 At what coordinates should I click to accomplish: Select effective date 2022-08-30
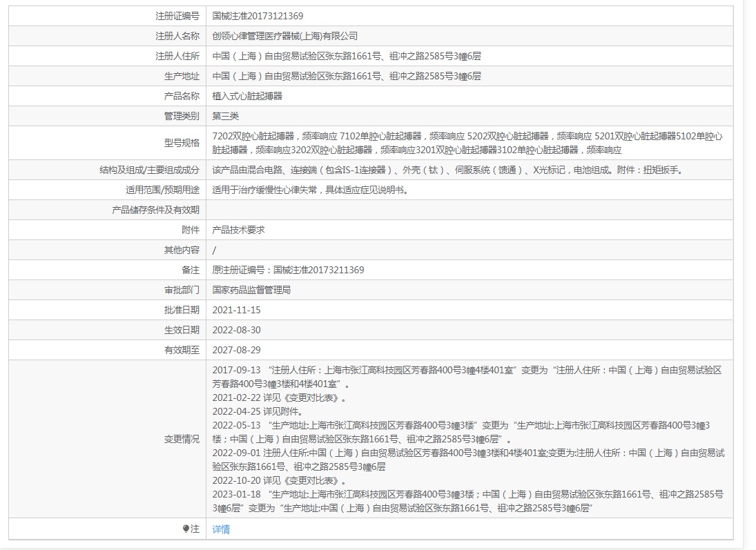click(236, 330)
